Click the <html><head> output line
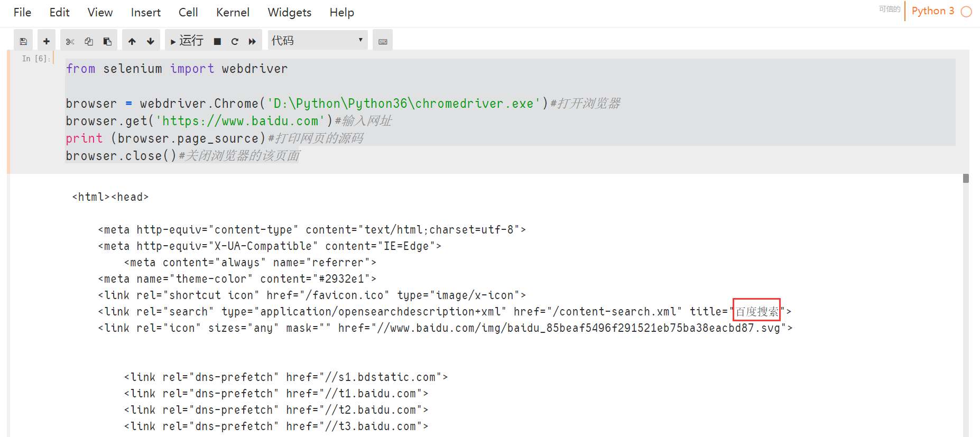980x437 pixels. [110, 197]
